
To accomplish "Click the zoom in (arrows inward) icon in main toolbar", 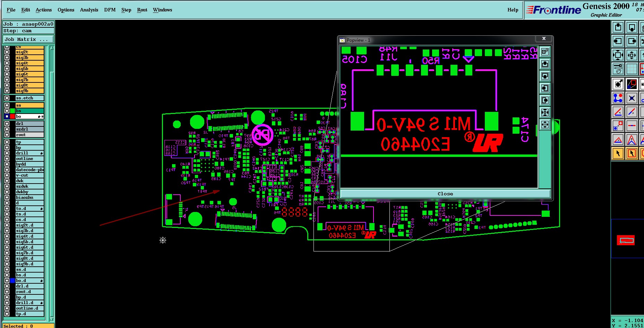I will coord(618,55).
